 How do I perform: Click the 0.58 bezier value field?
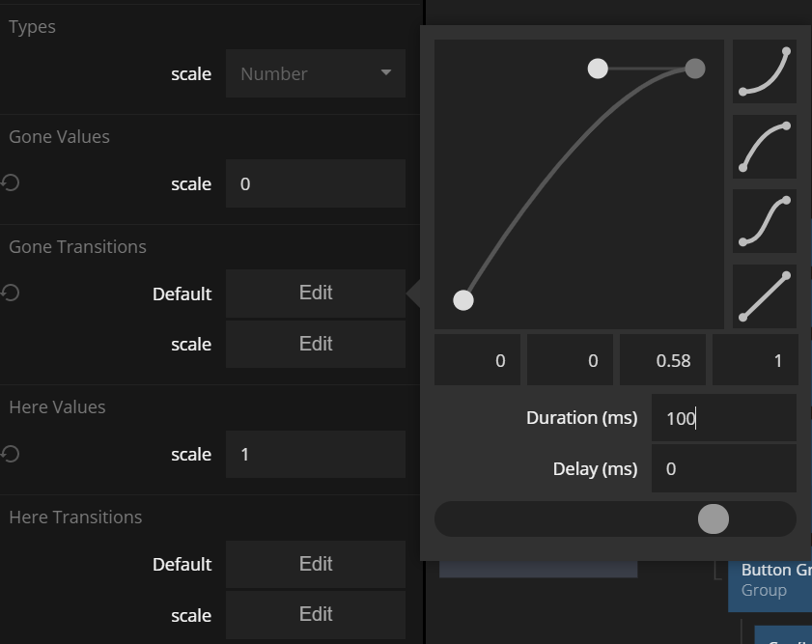(x=662, y=360)
